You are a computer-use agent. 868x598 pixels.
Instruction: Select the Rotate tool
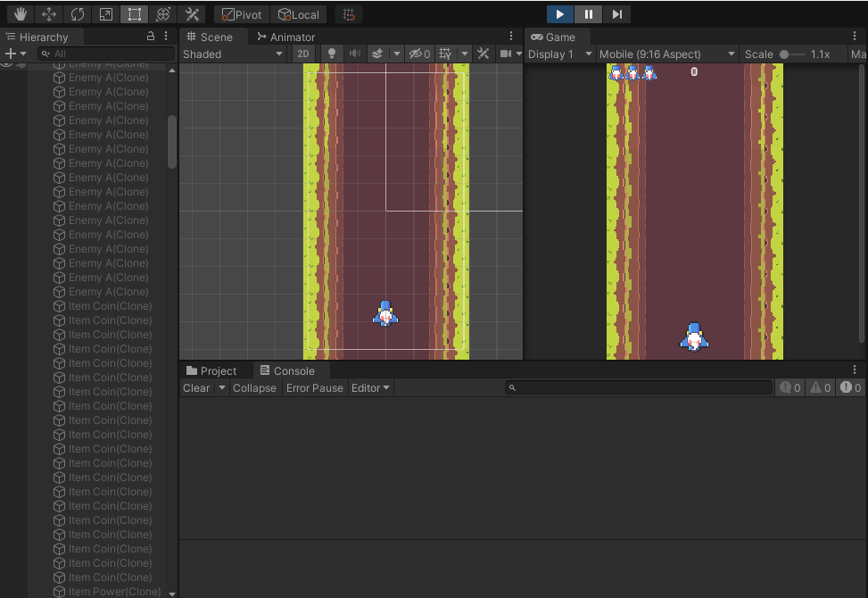(x=78, y=14)
